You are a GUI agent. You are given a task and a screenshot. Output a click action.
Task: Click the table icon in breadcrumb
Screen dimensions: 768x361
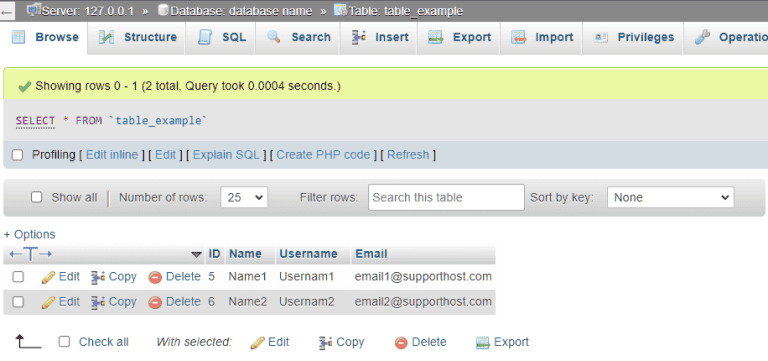340,9
